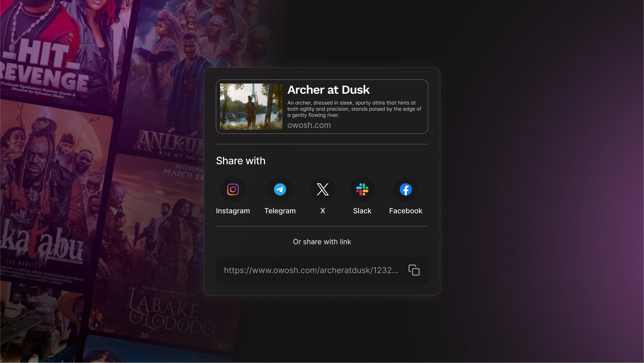
Task: Click the Facebook text label
Action: pyautogui.click(x=406, y=211)
